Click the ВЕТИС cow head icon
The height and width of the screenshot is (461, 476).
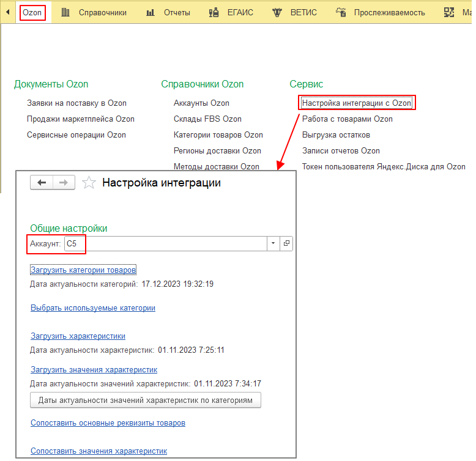[277, 12]
